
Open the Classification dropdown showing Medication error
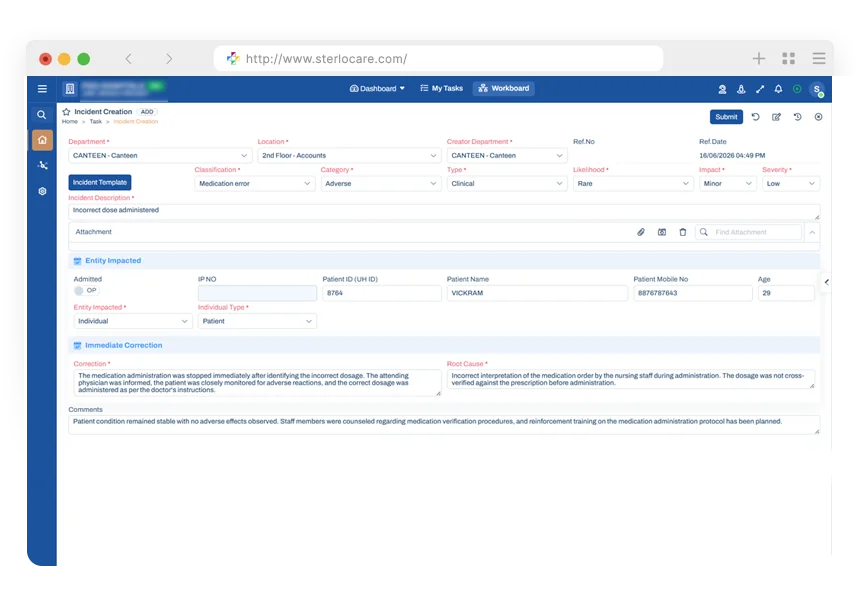pos(254,184)
